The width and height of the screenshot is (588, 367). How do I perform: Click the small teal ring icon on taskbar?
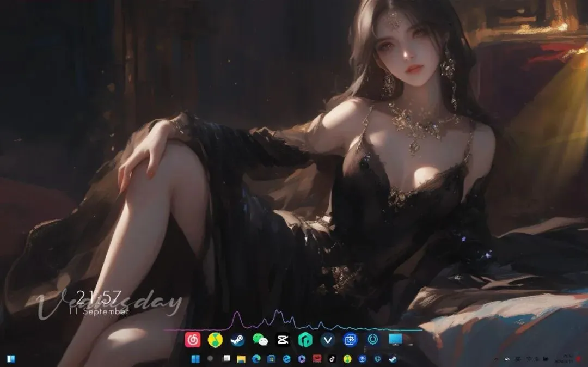378,359
